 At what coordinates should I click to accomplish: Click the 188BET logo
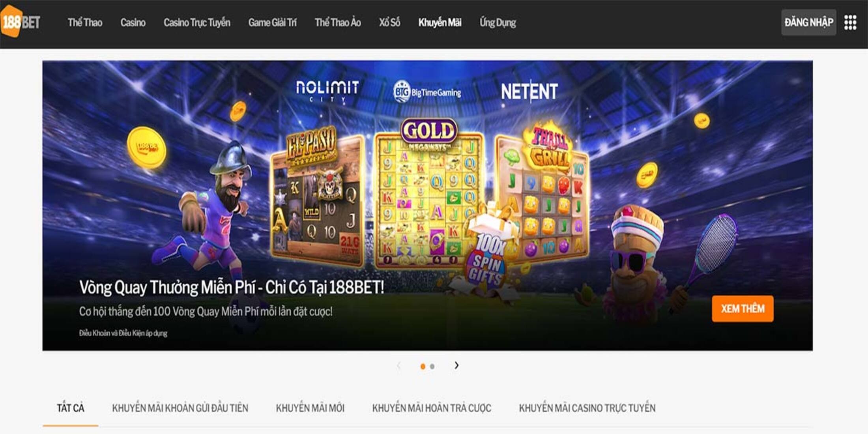[21, 22]
